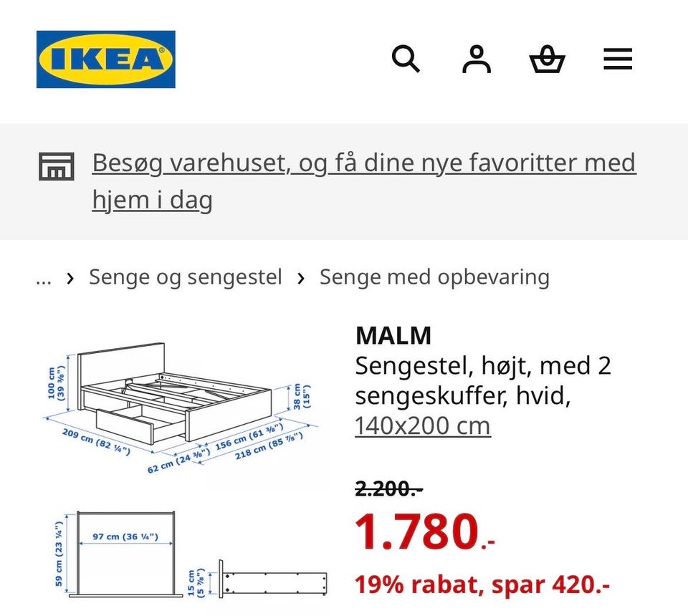Click the 1.780.- sale price
The image size is (688, 616).
pyautogui.click(x=425, y=532)
